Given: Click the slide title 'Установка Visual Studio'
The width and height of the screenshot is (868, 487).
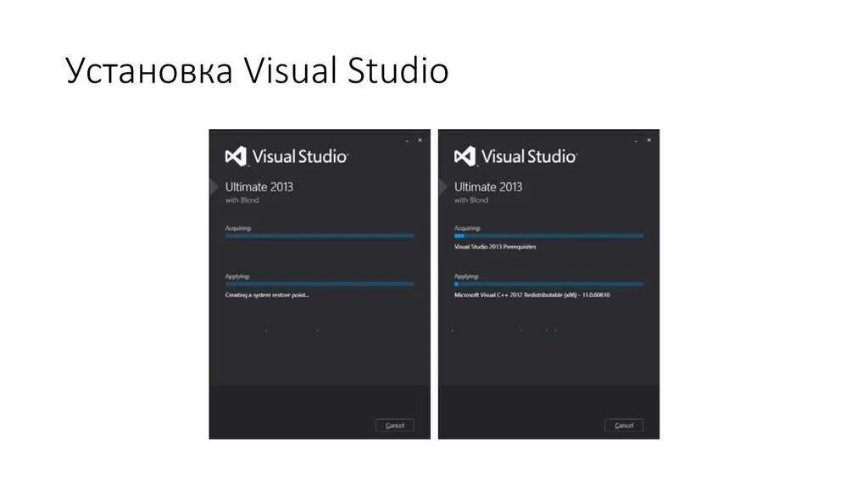Looking at the screenshot, I should pyautogui.click(x=257, y=72).
